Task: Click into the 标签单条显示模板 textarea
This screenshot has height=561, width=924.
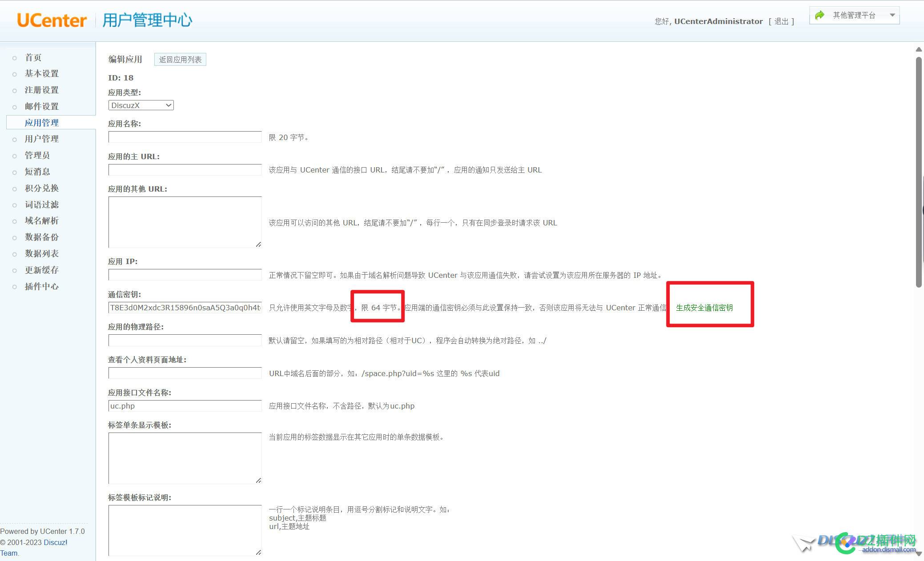Action: [x=185, y=458]
